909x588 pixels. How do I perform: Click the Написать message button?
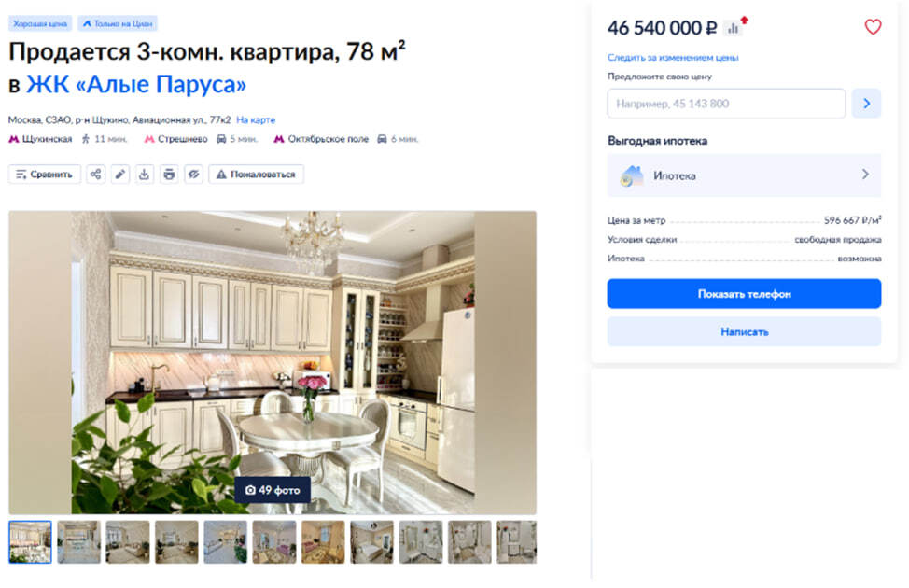pyautogui.click(x=744, y=331)
